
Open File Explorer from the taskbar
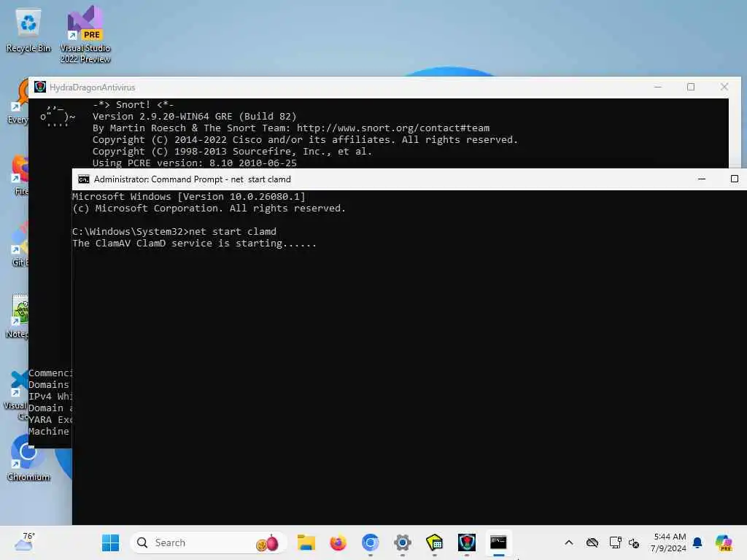306,542
